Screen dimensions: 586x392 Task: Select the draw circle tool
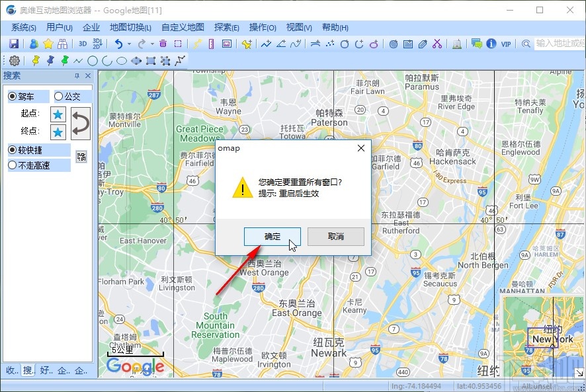93,60
